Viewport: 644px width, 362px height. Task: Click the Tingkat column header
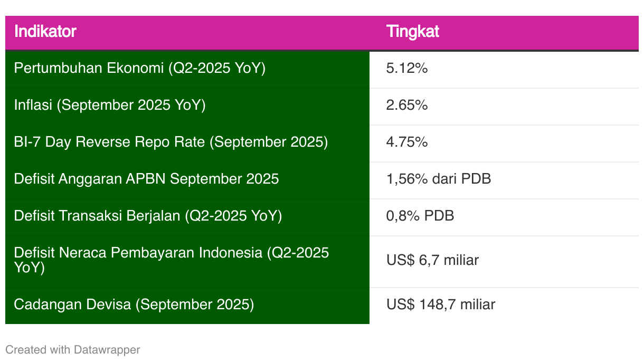tap(413, 32)
